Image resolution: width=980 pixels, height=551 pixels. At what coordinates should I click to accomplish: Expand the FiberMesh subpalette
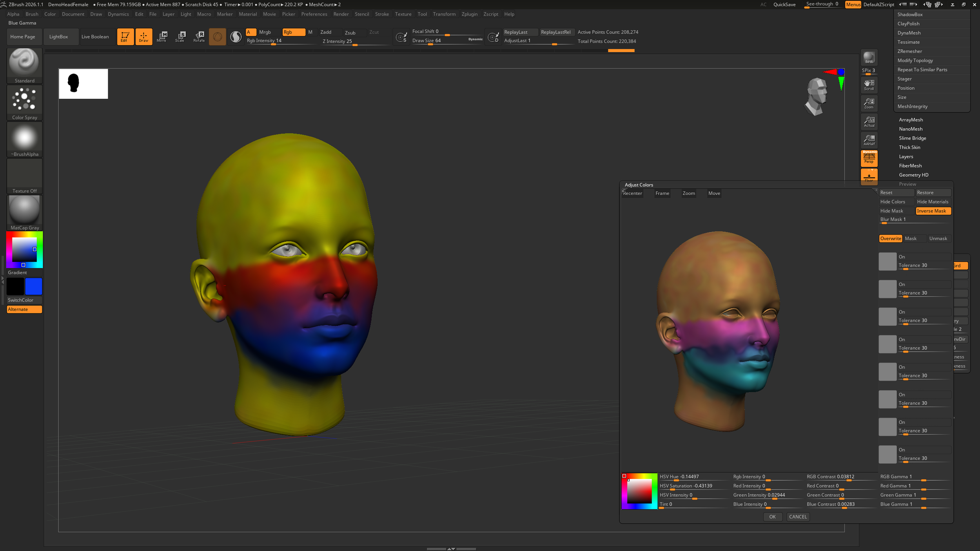910,166
